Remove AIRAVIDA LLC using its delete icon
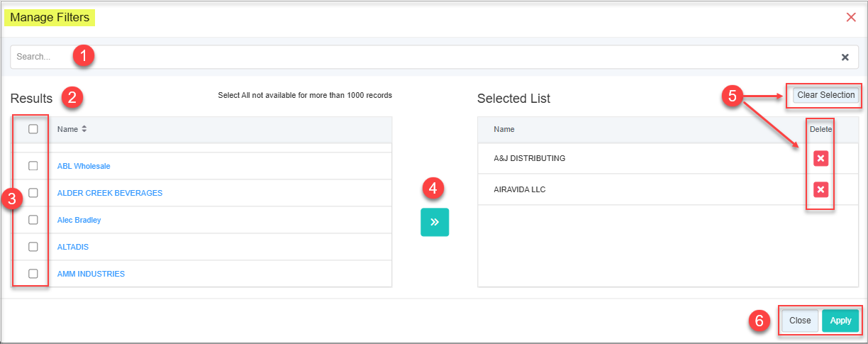This screenshot has height=344, width=868. pyautogui.click(x=820, y=189)
